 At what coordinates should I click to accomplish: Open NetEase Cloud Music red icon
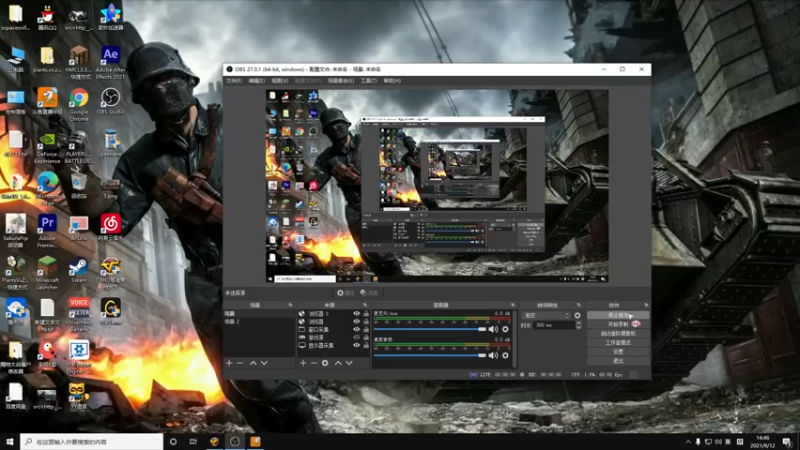110,227
